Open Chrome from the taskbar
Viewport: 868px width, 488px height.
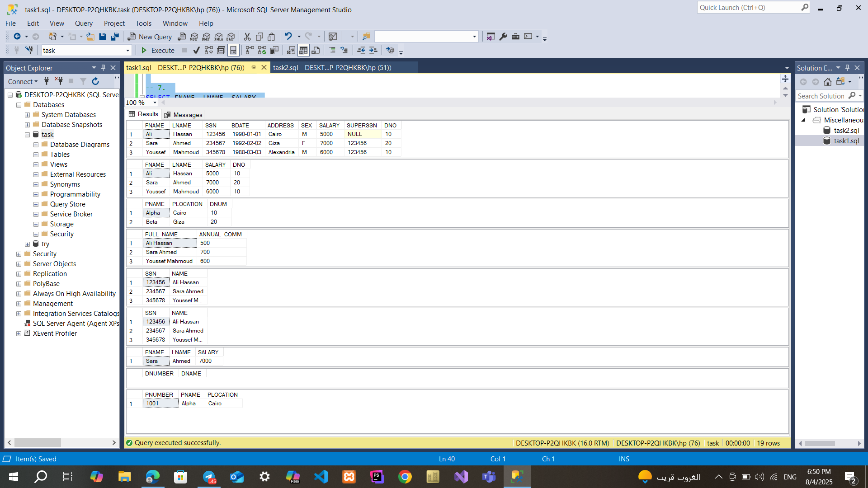[x=405, y=477]
